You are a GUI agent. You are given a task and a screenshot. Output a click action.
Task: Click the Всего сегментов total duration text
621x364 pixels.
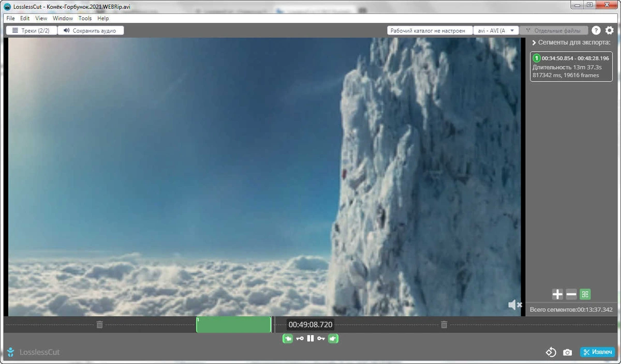coord(571,310)
